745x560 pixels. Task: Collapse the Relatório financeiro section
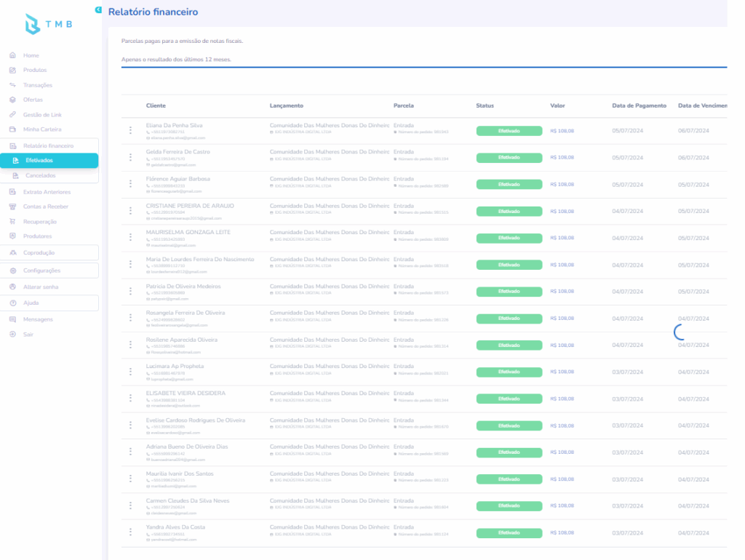pyautogui.click(x=49, y=146)
